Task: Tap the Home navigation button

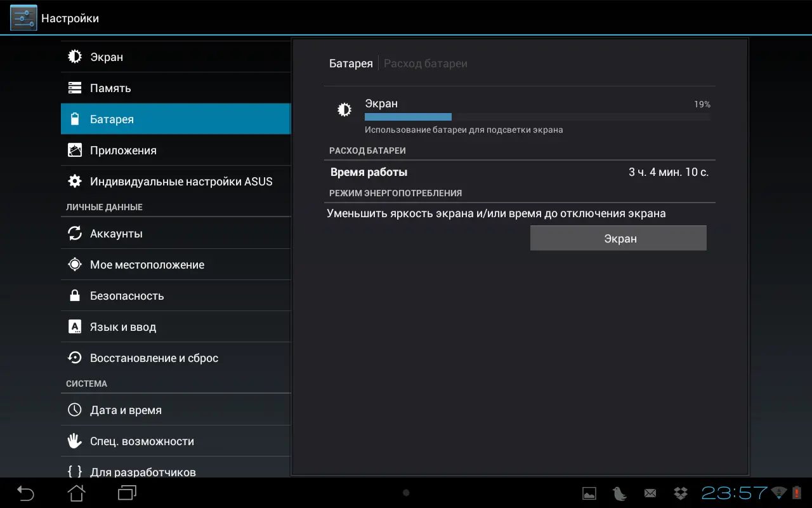Action: pyautogui.click(x=77, y=492)
